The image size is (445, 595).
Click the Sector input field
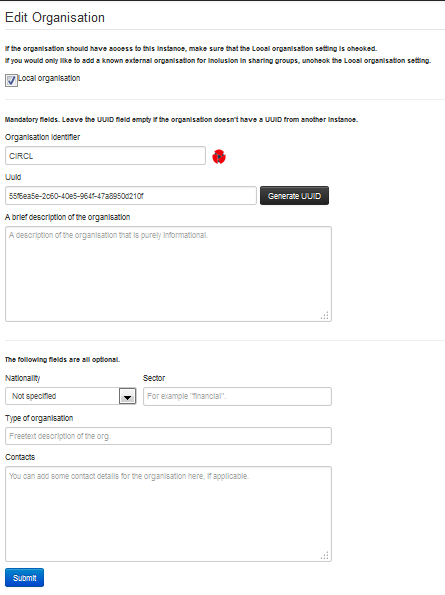(x=237, y=396)
